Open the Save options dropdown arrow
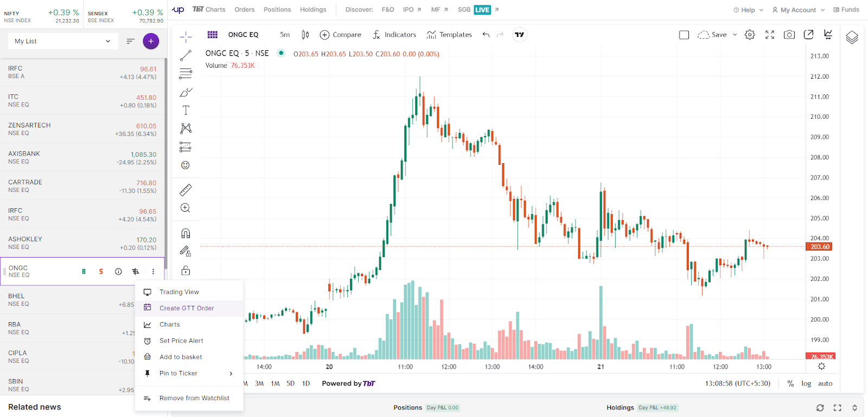 tap(735, 35)
